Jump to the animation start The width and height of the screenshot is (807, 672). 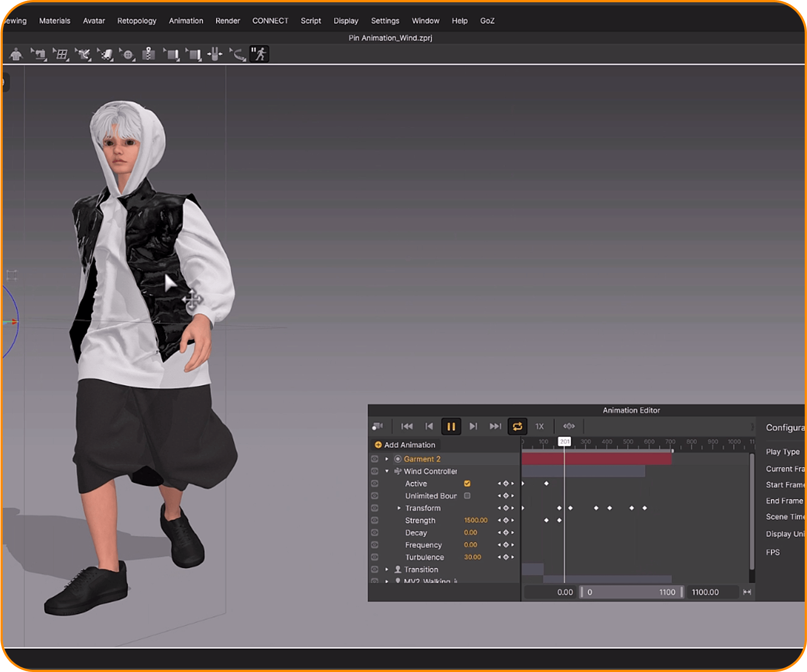(x=407, y=426)
